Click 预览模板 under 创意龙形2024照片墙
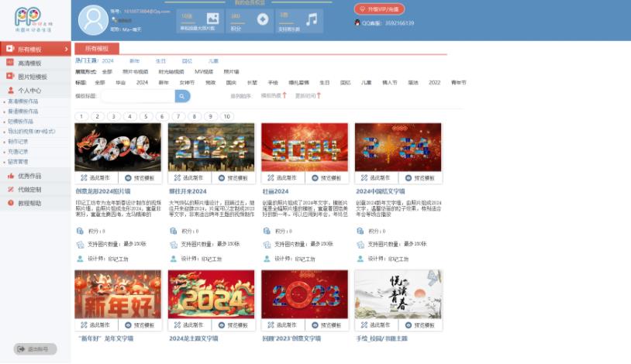Viewport: 631px width, 364px height. coord(140,178)
